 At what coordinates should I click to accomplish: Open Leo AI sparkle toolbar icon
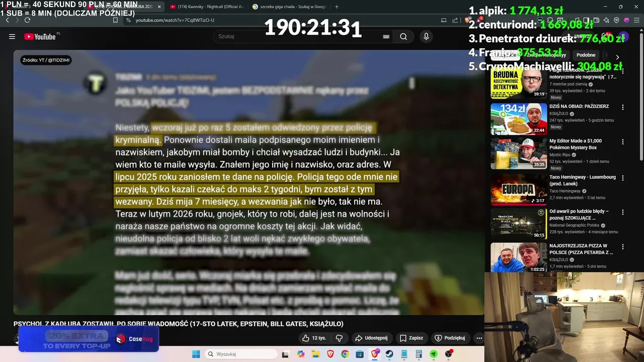pos(606,20)
